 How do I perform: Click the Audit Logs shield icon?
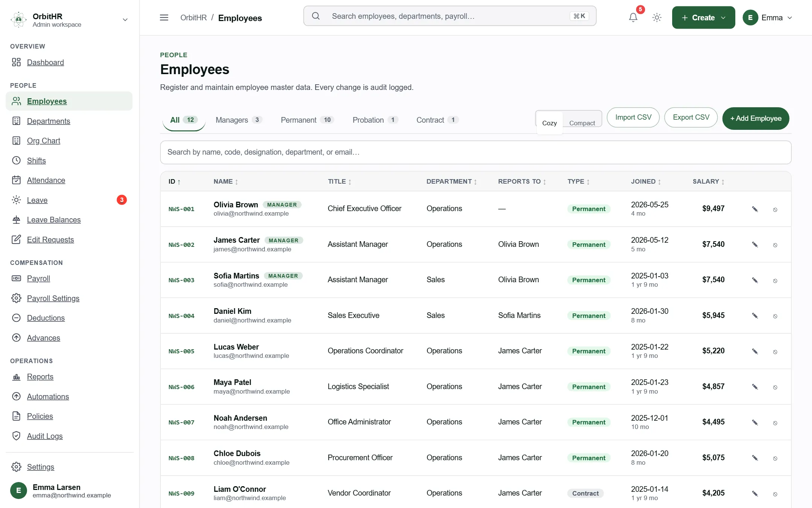(16, 436)
